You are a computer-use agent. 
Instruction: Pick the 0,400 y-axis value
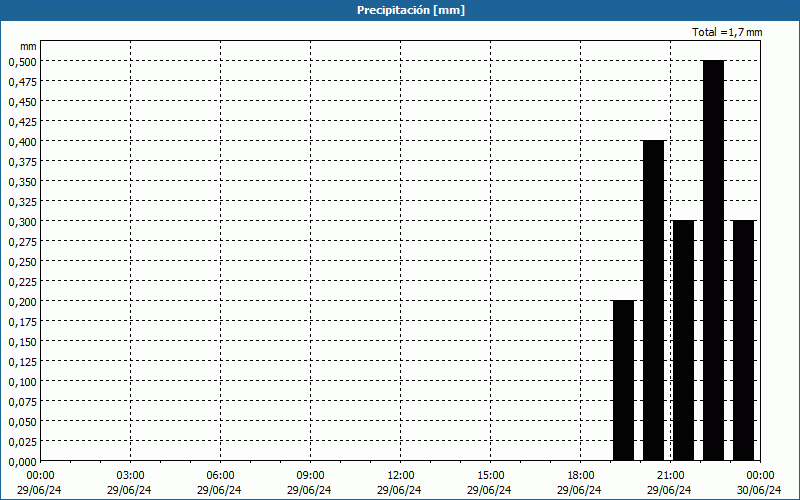[x=22, y=141]
